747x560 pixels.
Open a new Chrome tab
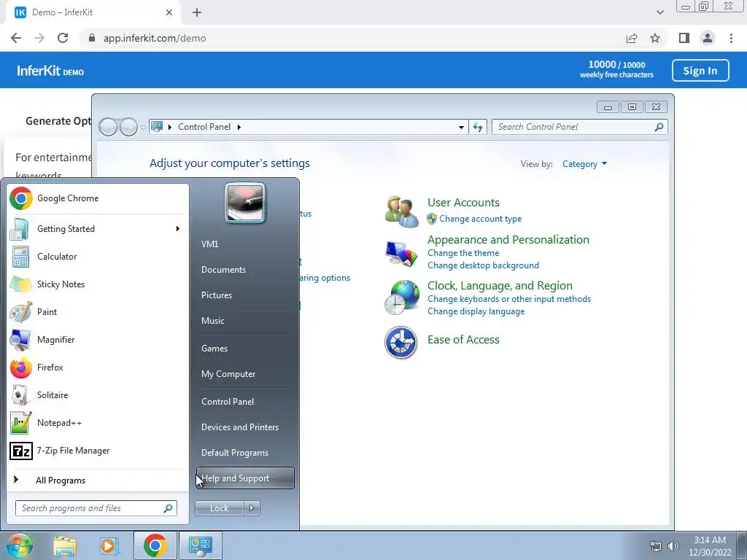tap(197, 12)
